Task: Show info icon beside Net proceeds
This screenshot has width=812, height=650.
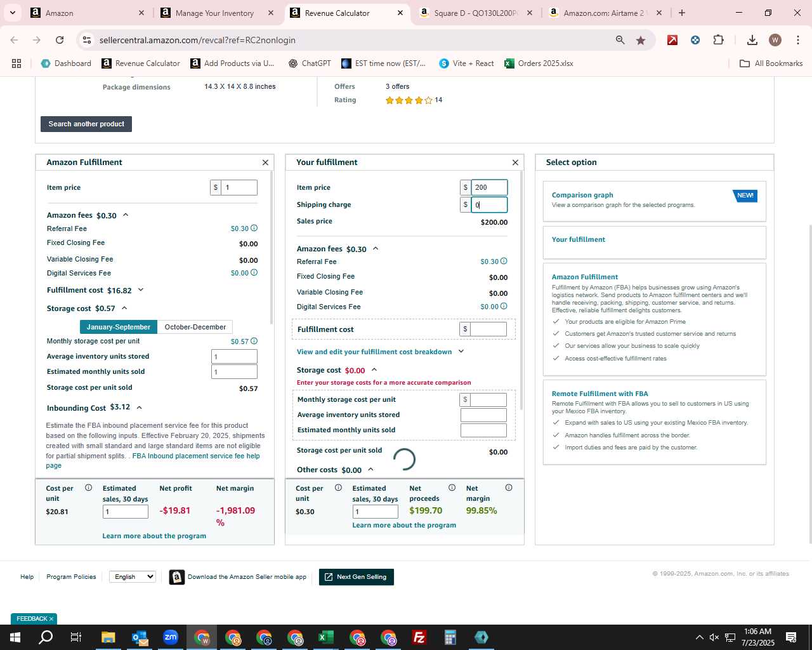Action: 452,487
